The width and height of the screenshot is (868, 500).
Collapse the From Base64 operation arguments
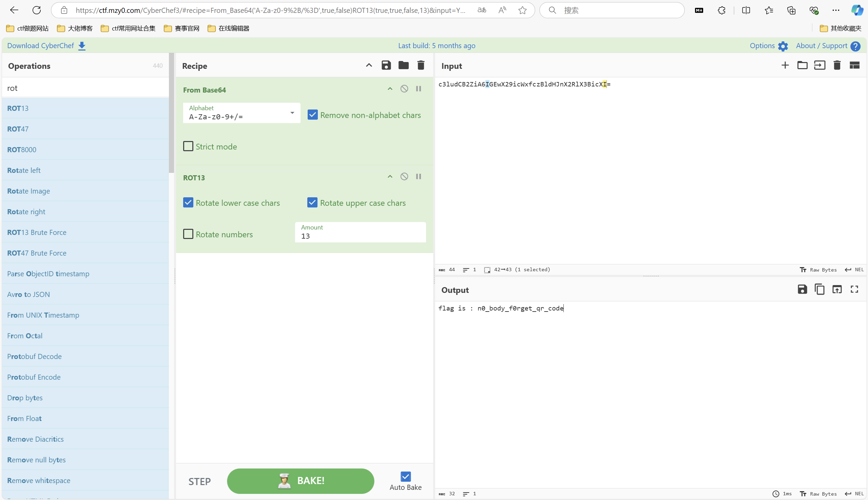coord(390,88)
